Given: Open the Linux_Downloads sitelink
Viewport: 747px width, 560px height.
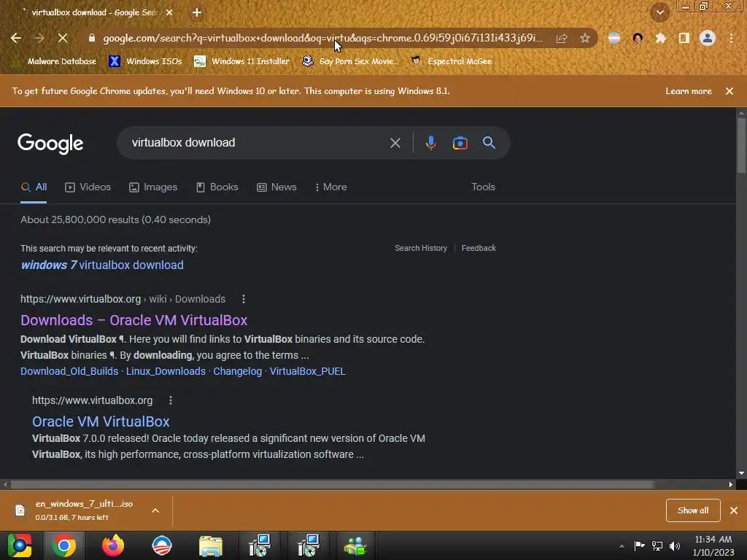Looking at the screenshot, I should point(166,371).
